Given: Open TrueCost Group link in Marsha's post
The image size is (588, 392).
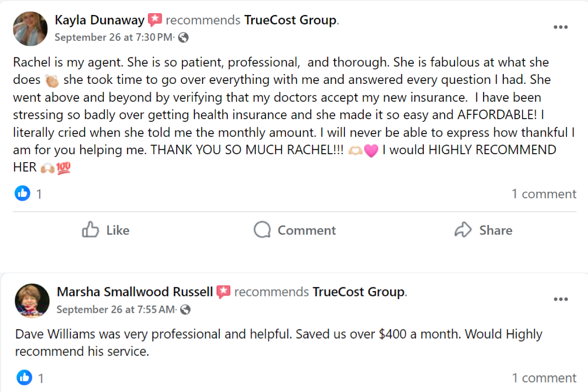Looking at the screenshot, I should 359,292.
